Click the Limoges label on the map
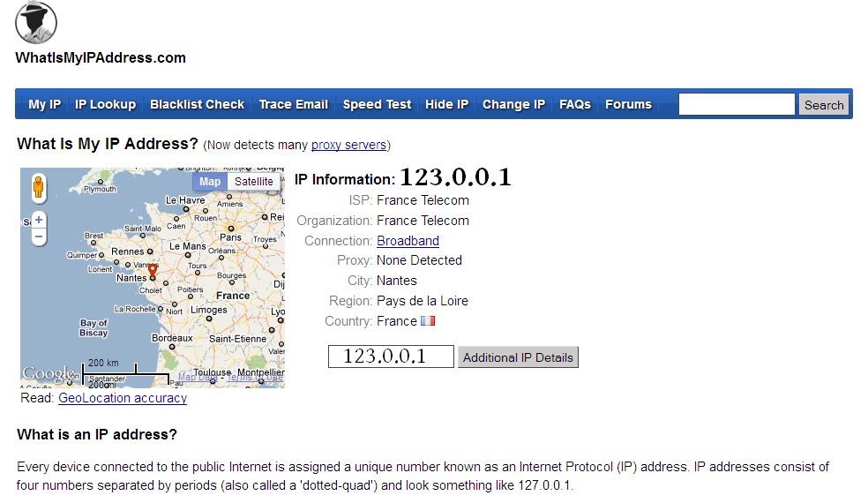Image resolution: width=868 pixels, height=503 pixels. [209, 310]
